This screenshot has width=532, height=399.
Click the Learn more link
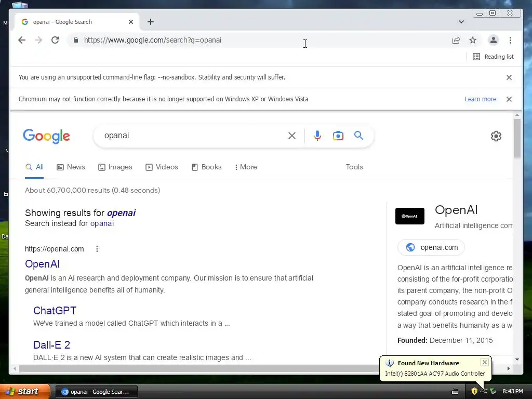481,99
